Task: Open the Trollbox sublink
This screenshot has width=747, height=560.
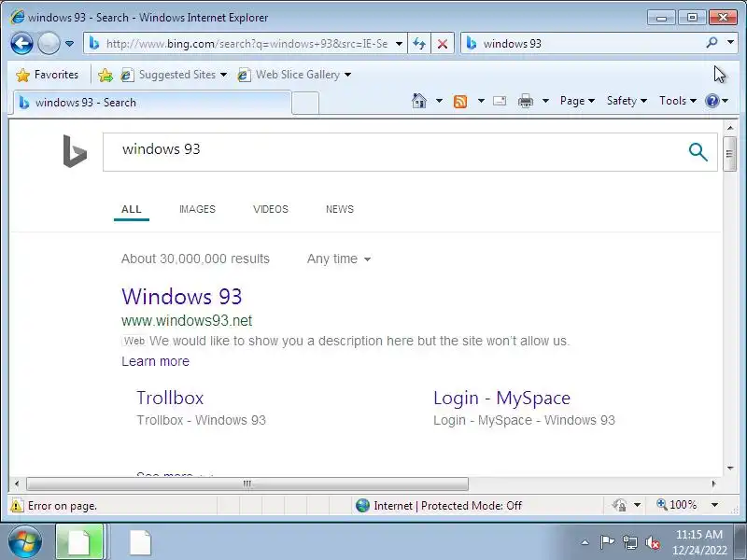Action: (170, 399)
